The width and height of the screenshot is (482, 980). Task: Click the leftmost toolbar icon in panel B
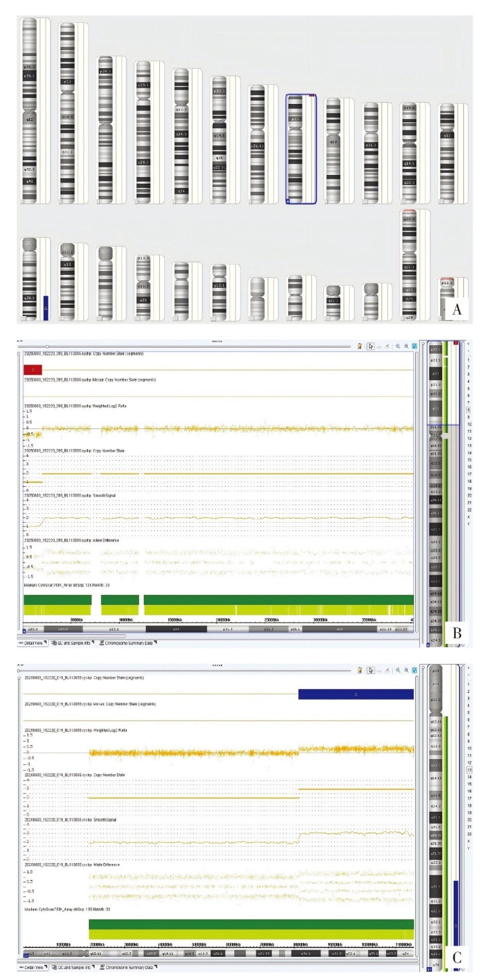coord(359,346)
